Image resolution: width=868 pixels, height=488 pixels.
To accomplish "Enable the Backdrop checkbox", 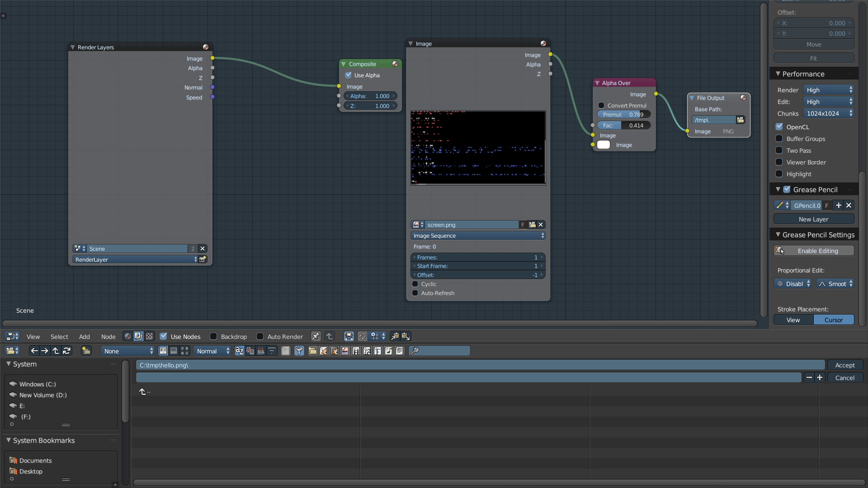I will (213, 336).
